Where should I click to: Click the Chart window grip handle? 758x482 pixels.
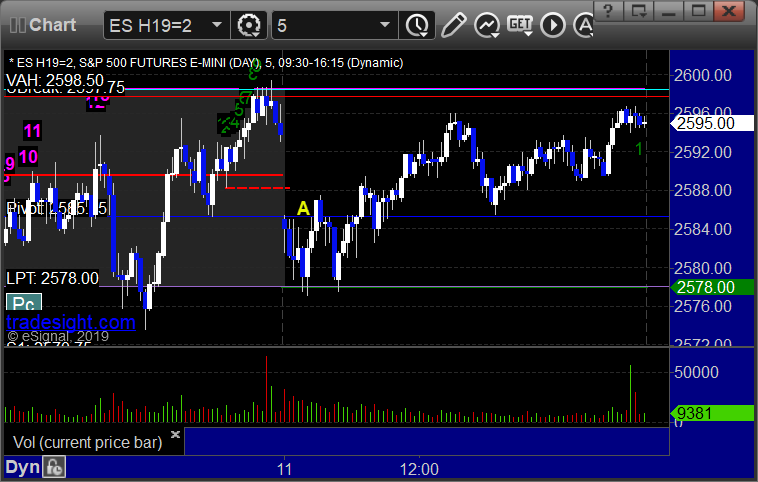17,25
